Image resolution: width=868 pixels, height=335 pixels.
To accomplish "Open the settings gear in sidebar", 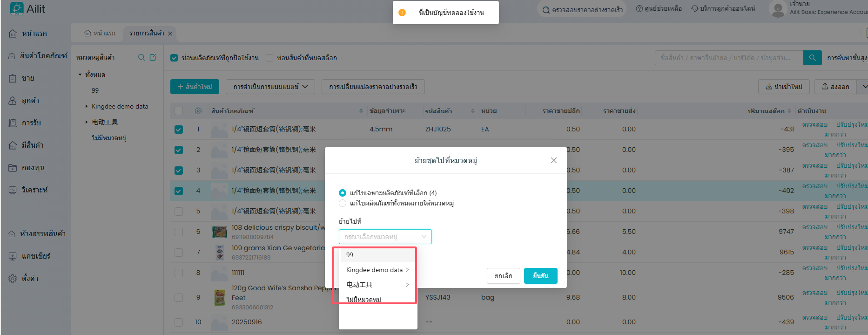I will [13, 278].
